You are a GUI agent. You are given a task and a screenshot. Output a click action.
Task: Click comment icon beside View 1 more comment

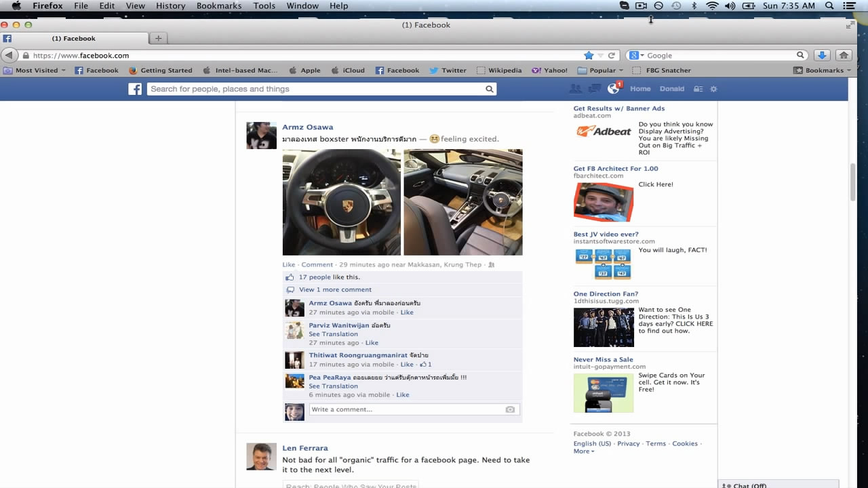pos(290,289)
